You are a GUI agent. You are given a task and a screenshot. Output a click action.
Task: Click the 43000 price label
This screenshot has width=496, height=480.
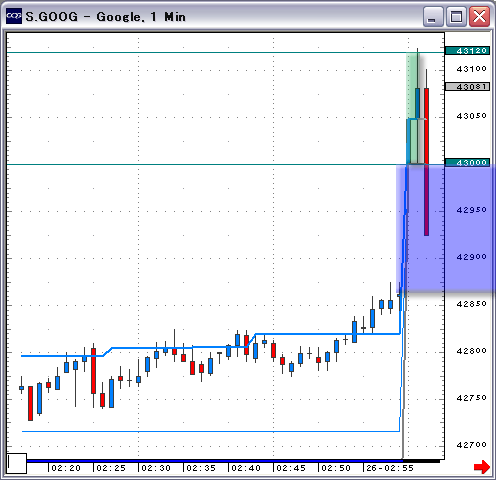click(467, 163)
